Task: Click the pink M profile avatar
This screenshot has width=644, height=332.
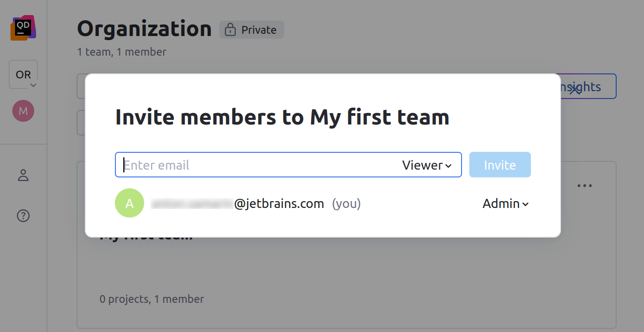Action: [x=23, y=110]
